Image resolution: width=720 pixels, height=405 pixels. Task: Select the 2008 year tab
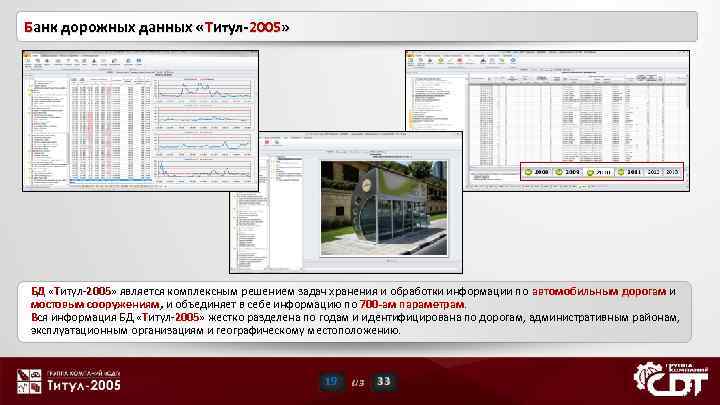coord(537,172)
